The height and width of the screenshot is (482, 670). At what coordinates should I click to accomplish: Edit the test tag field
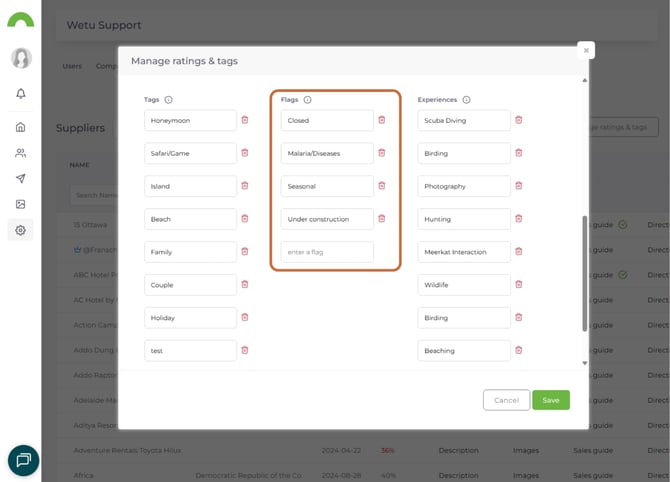[x=190, y=351]
